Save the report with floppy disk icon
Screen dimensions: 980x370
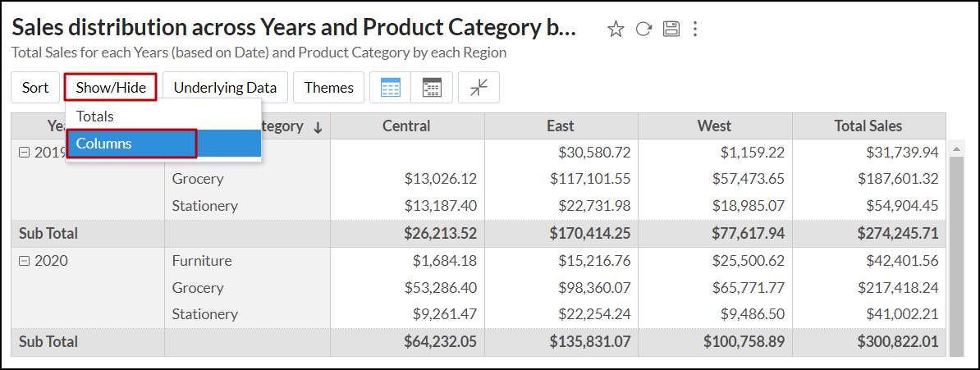[671, 30]
